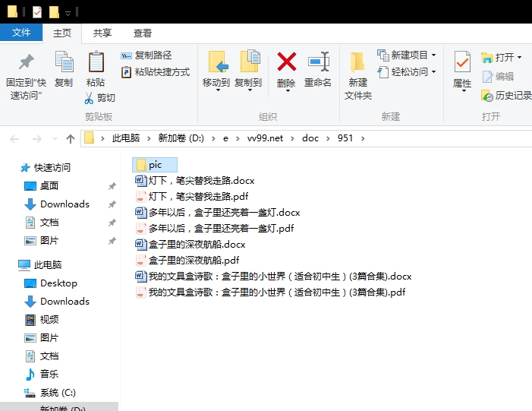Click the History (历史记录) button
Screen dimensions: 532x411
pos(506,96)
